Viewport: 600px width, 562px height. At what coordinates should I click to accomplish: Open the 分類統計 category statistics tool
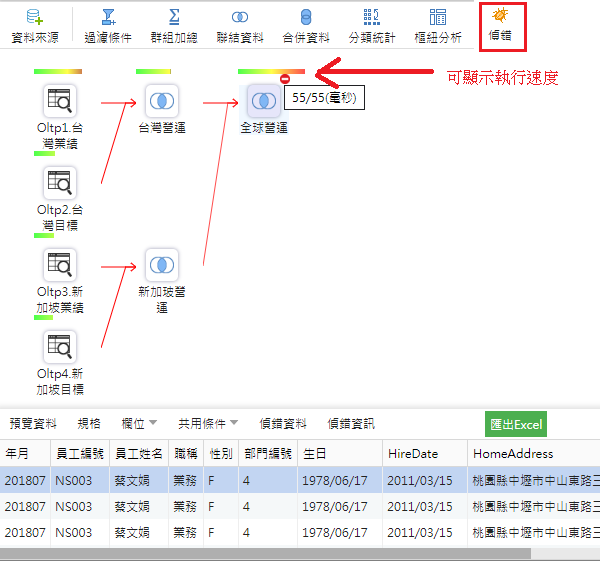(372, 26)
